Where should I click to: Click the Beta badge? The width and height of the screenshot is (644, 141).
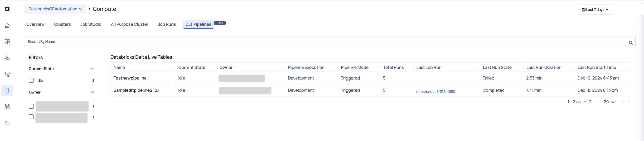pos(220,23)
